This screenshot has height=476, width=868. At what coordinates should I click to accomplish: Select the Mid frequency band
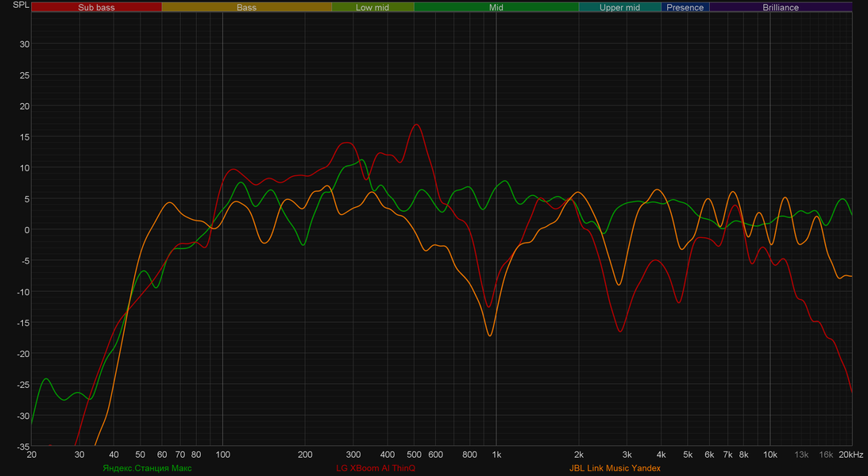496,7
